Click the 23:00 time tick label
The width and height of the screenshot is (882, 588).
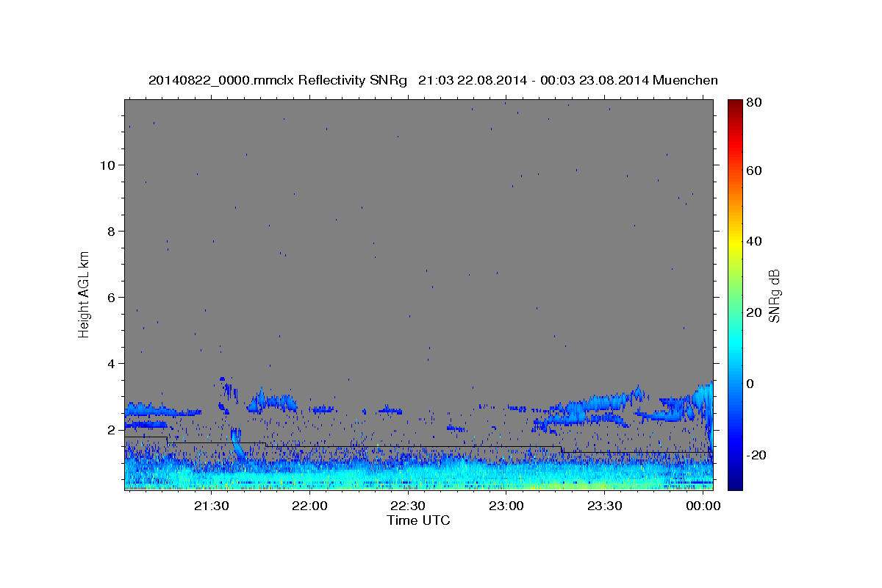coord(506,506)
